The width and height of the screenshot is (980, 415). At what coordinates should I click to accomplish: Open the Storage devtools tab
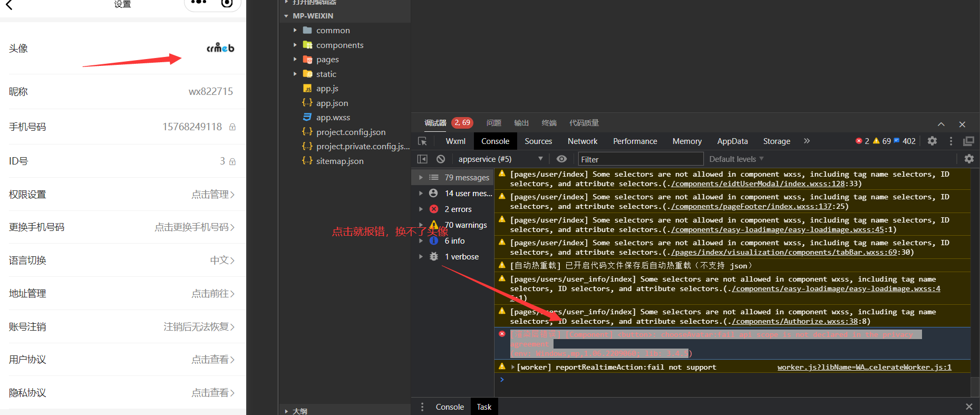(x=777, y=141)
